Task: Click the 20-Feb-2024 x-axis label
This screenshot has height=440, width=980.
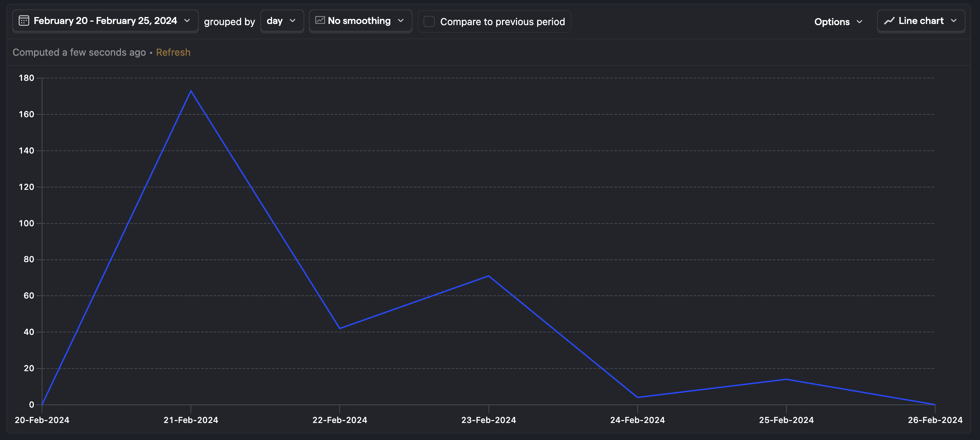Action: [x=42, y=420]
